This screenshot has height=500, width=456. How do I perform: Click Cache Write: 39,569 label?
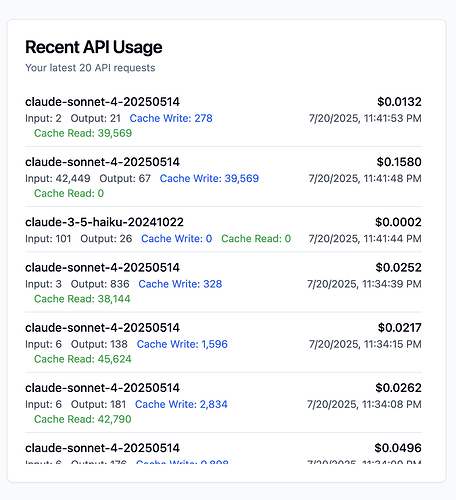[x=209, y=178]
